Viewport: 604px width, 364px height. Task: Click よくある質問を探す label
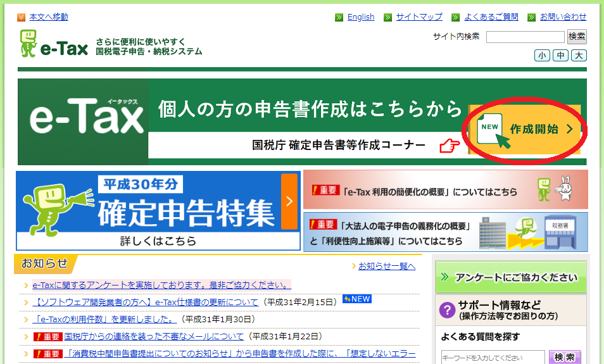(480, 337)
